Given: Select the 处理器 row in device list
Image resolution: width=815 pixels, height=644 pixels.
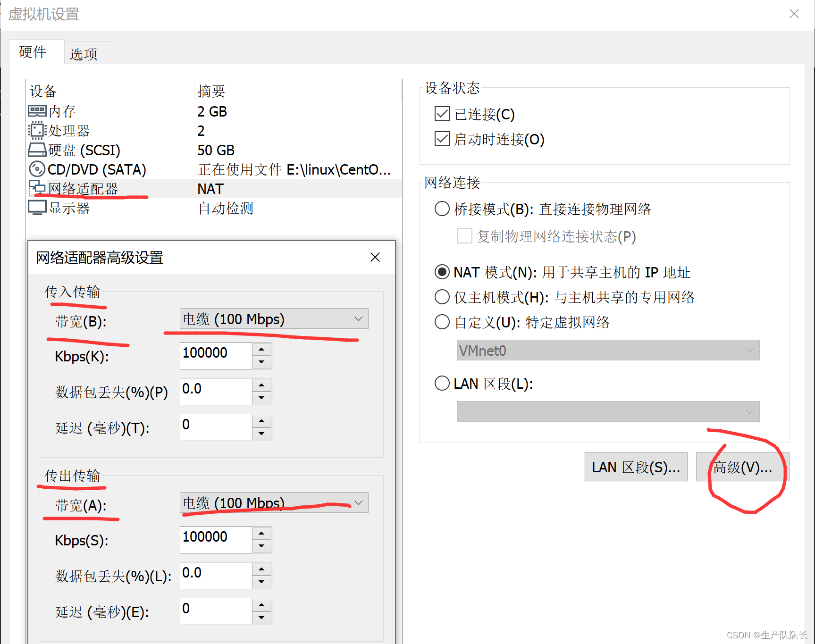Looking at the screenshot, I should [x=214, y=131].
